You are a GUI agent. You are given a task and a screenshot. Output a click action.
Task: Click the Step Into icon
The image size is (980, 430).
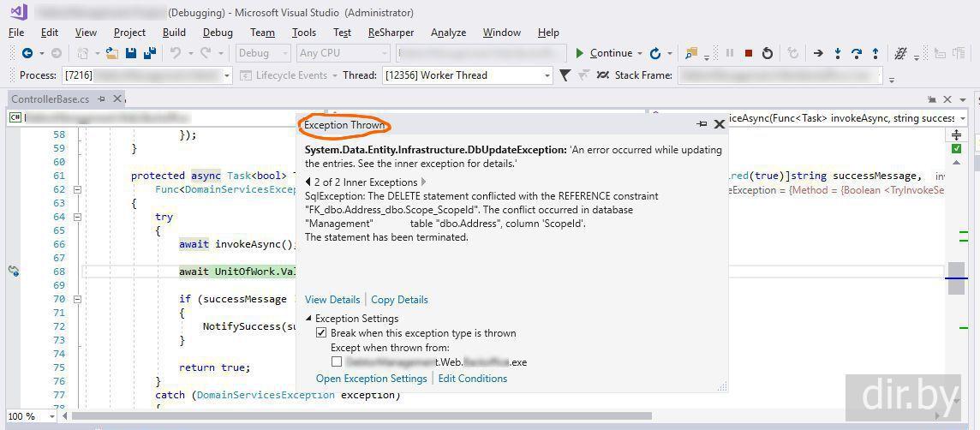pyautogui.click(x=838, y=53)
